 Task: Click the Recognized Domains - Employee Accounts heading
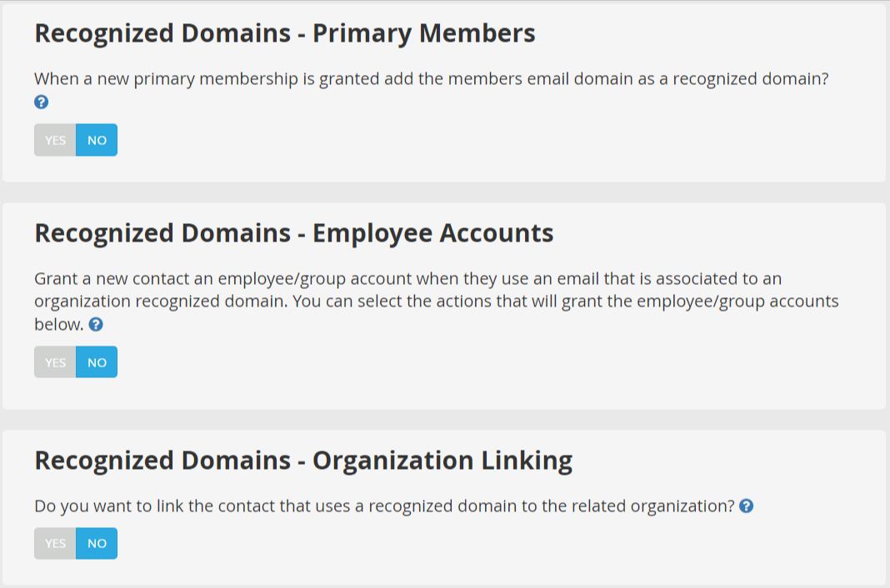pyautogui.click(x=294, y=233)
